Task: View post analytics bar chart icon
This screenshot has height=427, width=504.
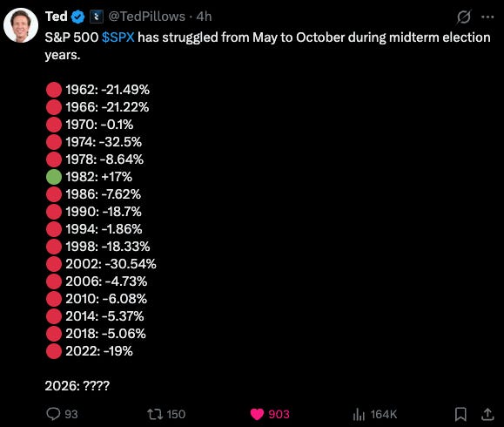Action: click(359, 414)
